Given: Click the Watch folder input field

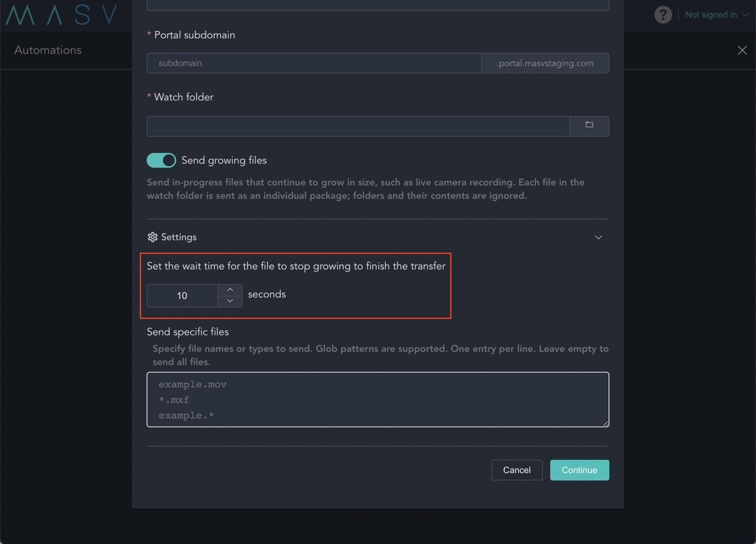Looking at the screenshot, I should click(x=358, y=125).
